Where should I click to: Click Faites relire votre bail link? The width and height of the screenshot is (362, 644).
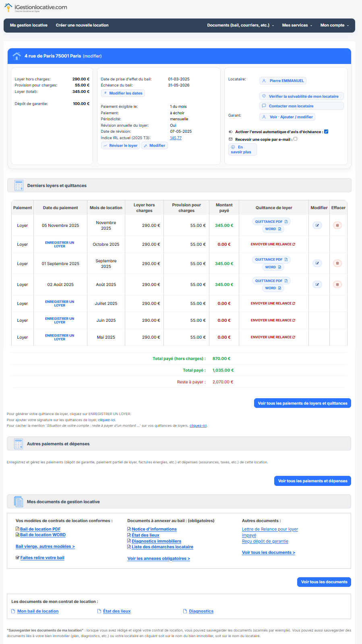(42, 558)
